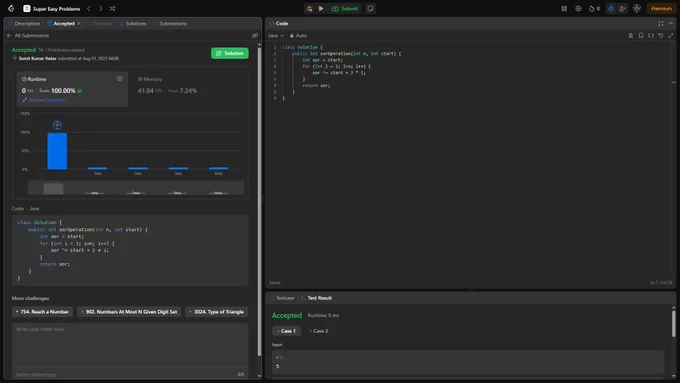Viewport: 680px width, 383px height.
Task: Select the Accepted tab
Action: pyautogui.click(x=61, y=23)
